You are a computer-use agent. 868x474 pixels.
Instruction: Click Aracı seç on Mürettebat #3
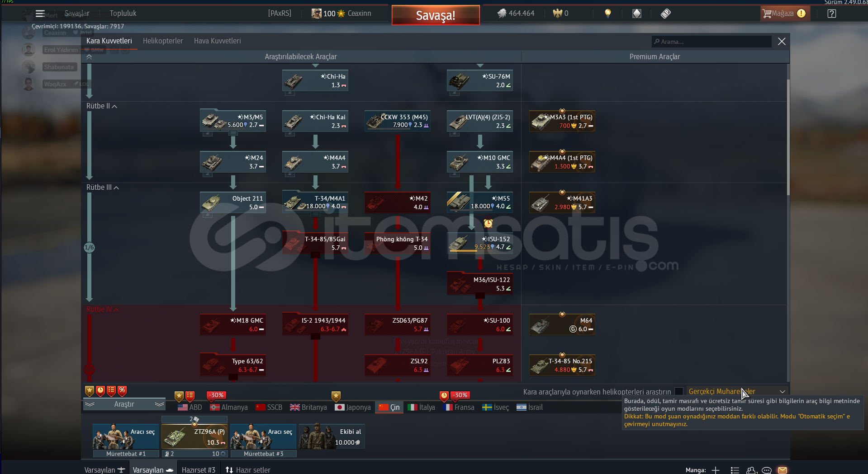pyautogui.click(x=263, y=436)
